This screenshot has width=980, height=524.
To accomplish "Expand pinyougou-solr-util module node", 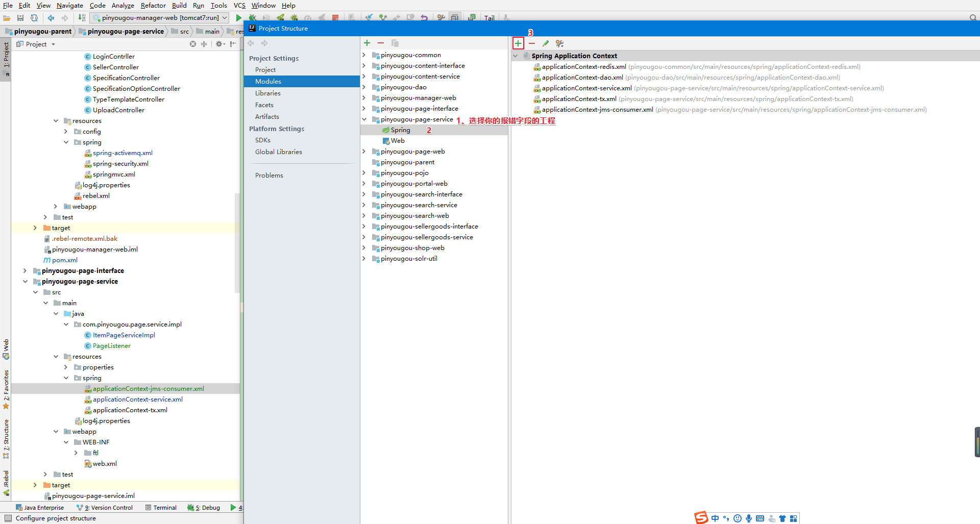I will [x=364, y=259].
